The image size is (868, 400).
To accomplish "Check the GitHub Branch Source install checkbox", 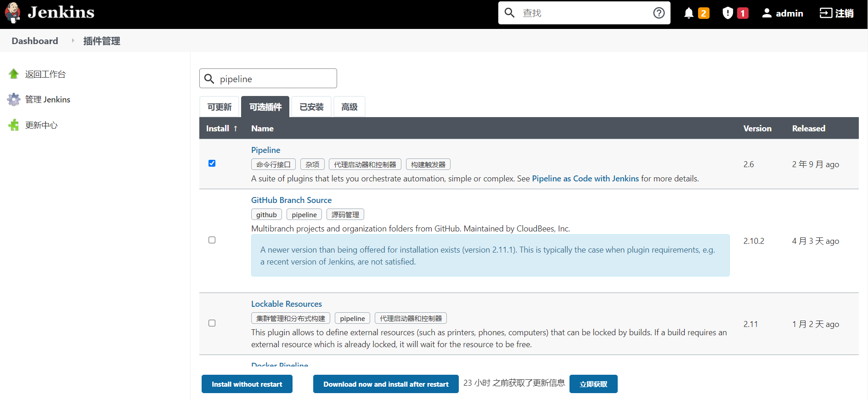I will pyautogui.click(x=212, y=240).
